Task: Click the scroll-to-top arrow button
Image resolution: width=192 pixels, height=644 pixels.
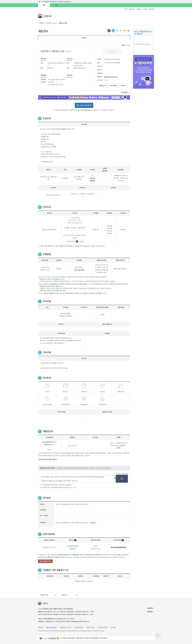Action: coord(158,636)
